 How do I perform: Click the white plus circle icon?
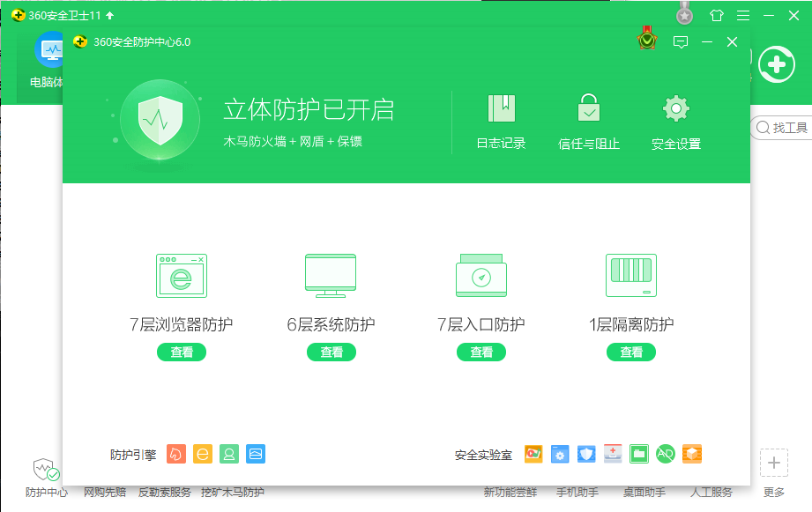(776, 64)
